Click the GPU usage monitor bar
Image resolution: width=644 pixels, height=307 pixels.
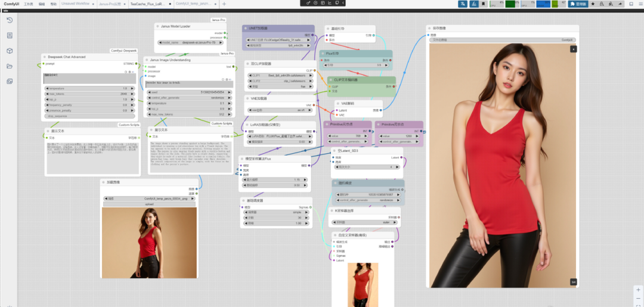[x=528, y=4]
